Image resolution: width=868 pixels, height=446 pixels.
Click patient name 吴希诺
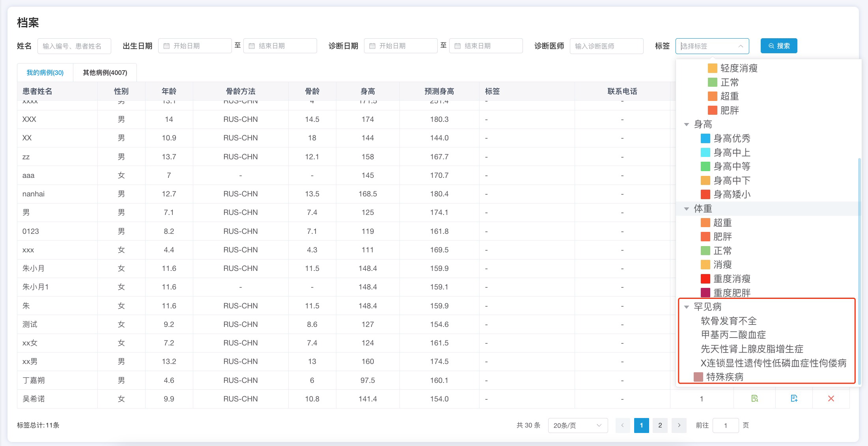(x=34, y=399)
